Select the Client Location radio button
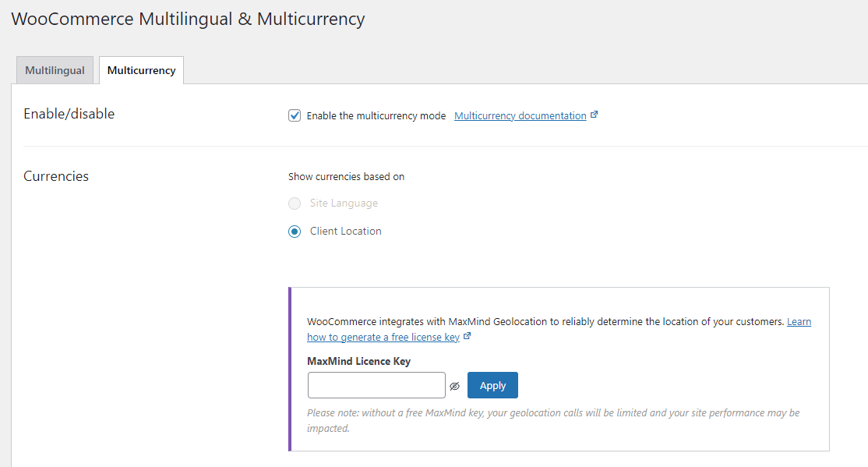Screen dimensions: 868x467 [x=295, y=232]
